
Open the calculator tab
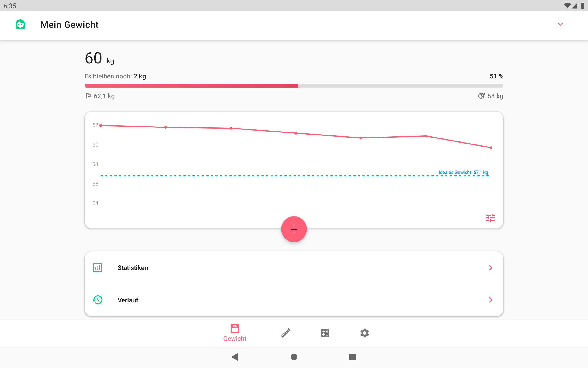(325, 333)
